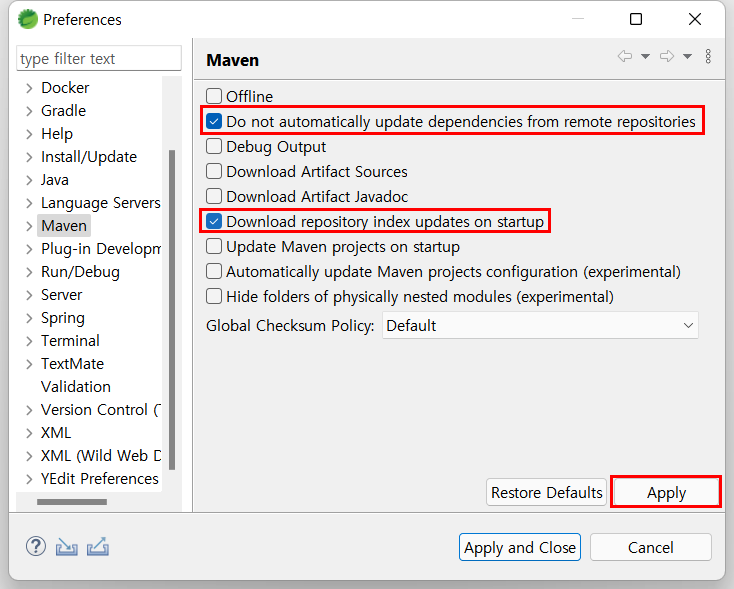Image resolution: width=734 pixels, height=589 pixels.
Task: Select Run/Debug preferences page
Action: click(x=81, y=272)
